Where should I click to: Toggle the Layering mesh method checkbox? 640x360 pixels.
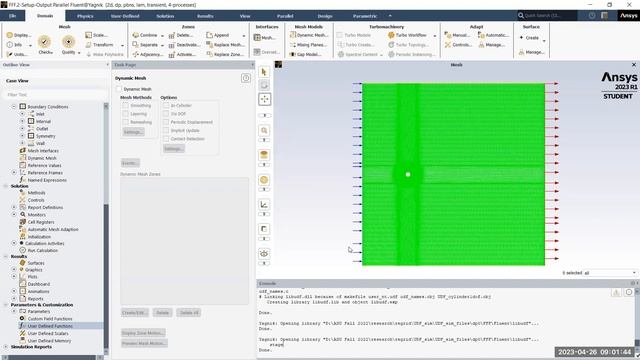[126, 114]
